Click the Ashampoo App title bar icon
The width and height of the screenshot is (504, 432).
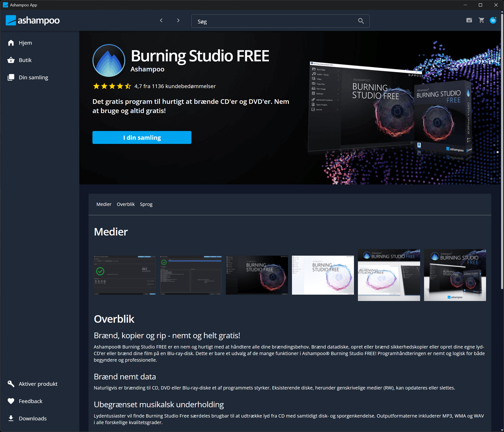5,5
